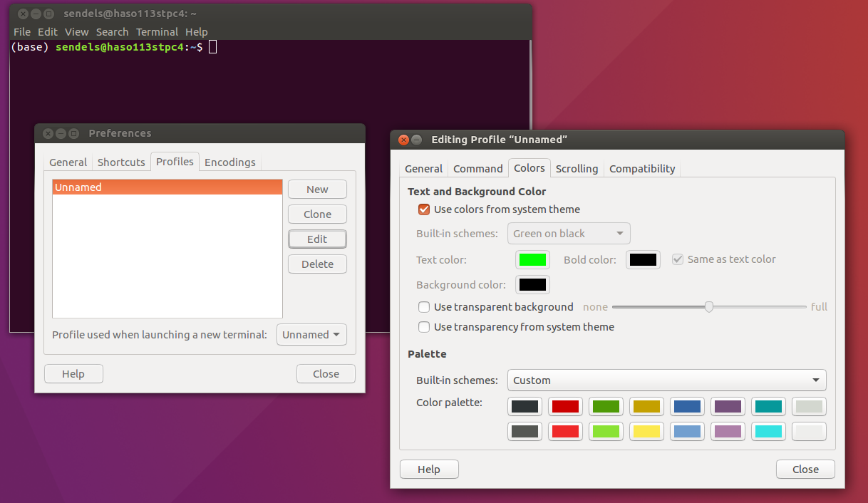Image resolution: width=868 pixels, height=503 pixels.
Task: Select the dark blue palette swatch
Action: (x=687, y=407)
